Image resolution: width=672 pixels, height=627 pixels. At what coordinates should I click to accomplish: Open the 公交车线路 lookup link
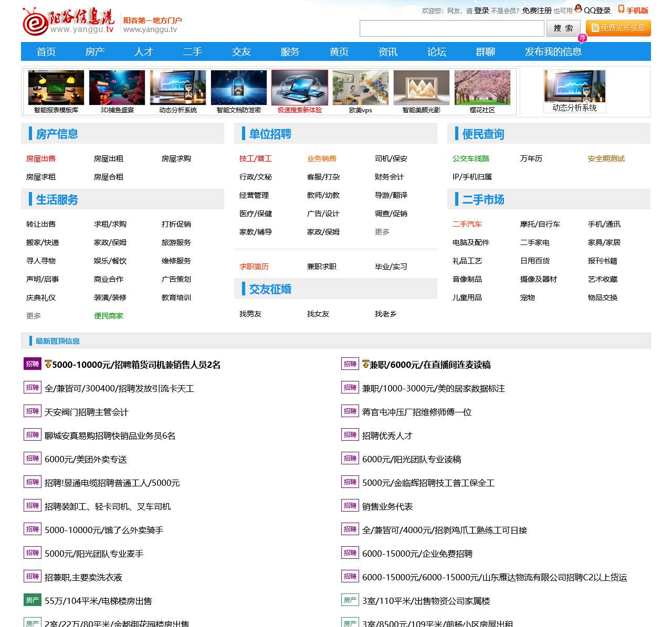[x=470, y=158]
